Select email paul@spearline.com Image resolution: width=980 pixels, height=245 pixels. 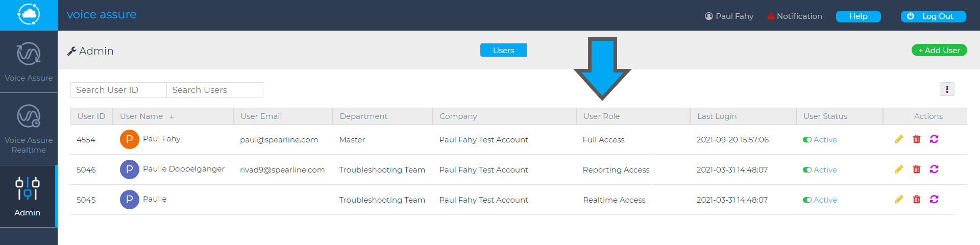279,140
